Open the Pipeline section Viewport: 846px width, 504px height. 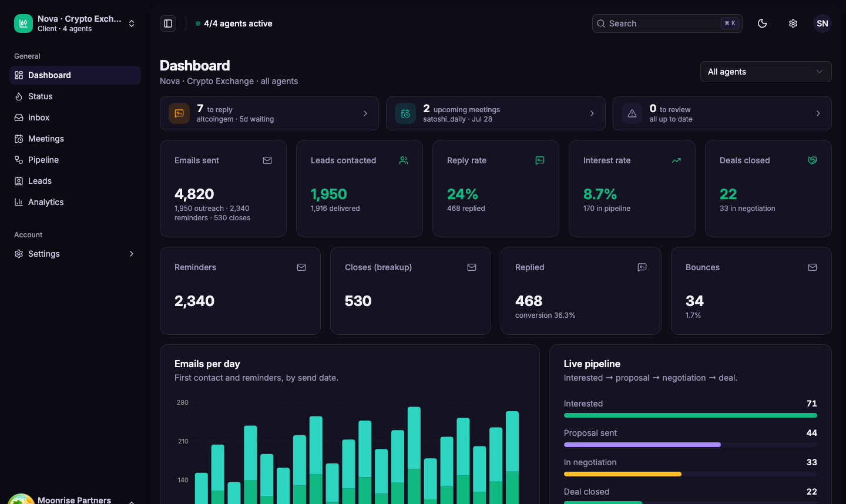75,160
